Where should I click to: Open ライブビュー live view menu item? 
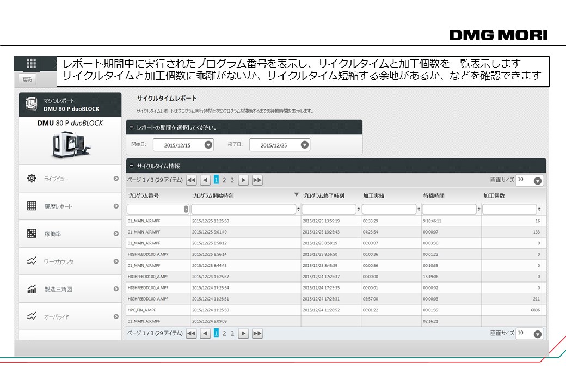point(70,179)
